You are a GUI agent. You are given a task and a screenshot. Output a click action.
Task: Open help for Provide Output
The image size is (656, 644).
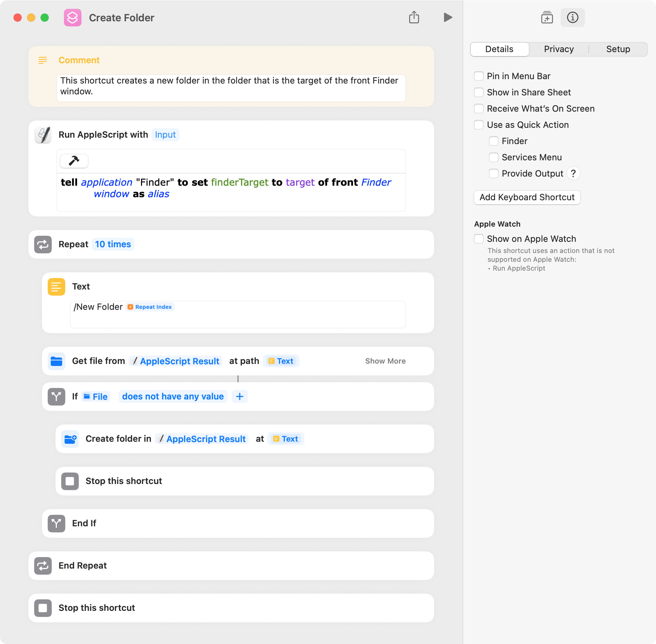point(573,174)
